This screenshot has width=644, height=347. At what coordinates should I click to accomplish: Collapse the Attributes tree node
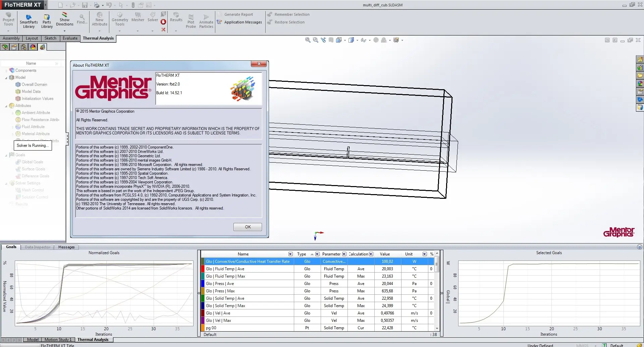click(6, 106)
